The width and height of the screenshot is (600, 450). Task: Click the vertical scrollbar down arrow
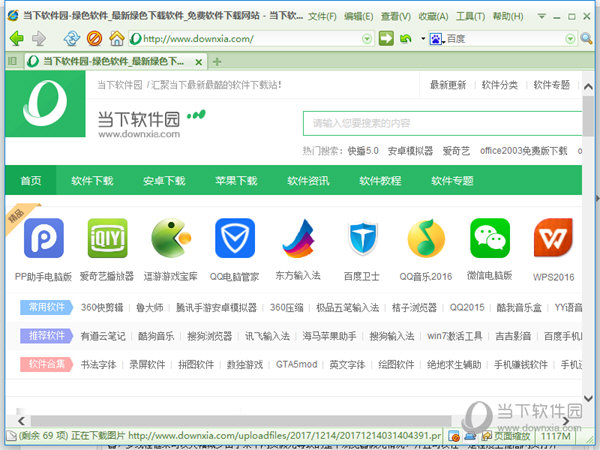(x=588, y=398)
